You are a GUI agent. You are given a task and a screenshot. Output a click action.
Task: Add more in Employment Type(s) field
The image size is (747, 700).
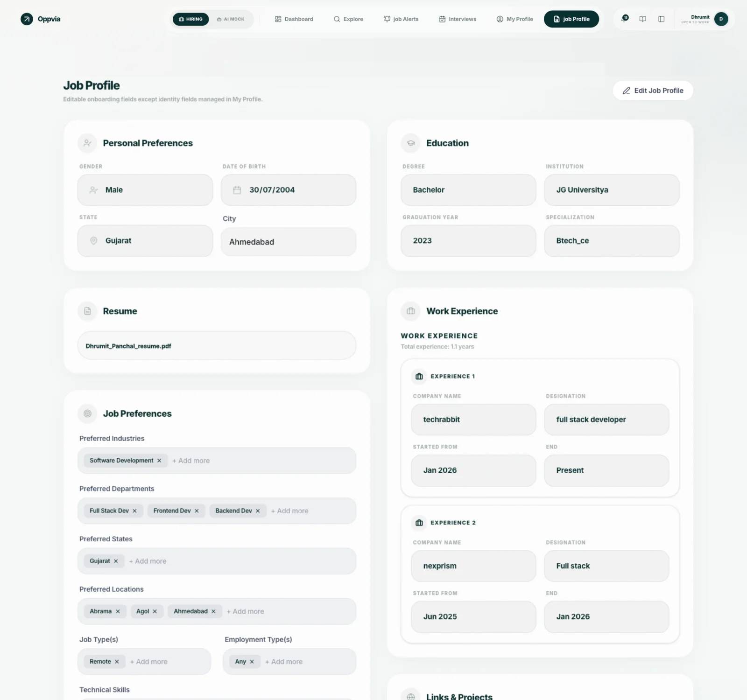coord(284,662)
